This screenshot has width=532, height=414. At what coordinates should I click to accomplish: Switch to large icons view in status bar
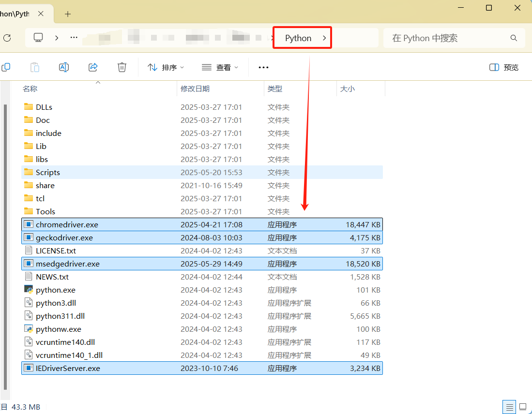click(523, 407)
